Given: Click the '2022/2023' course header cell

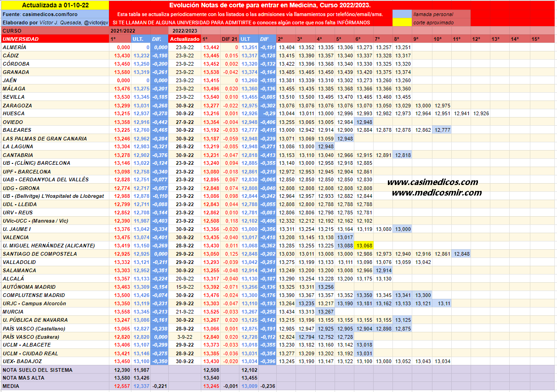Looking at the screenshot, I should pyautogui.click(x=184, y=31).
